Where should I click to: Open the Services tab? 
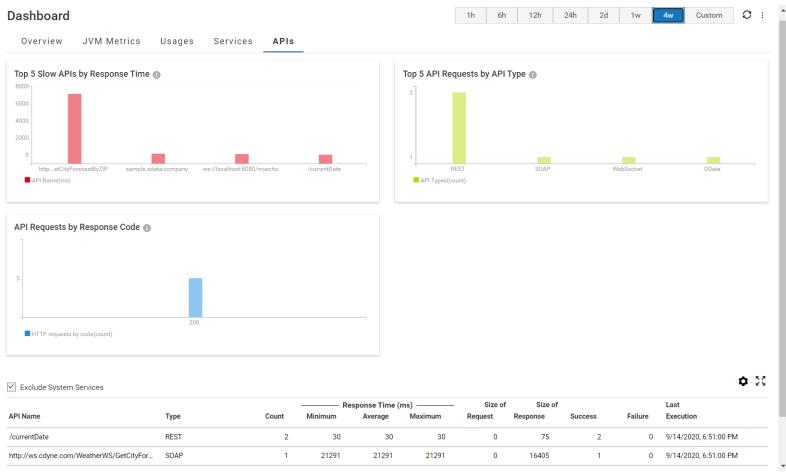(233, 41)
